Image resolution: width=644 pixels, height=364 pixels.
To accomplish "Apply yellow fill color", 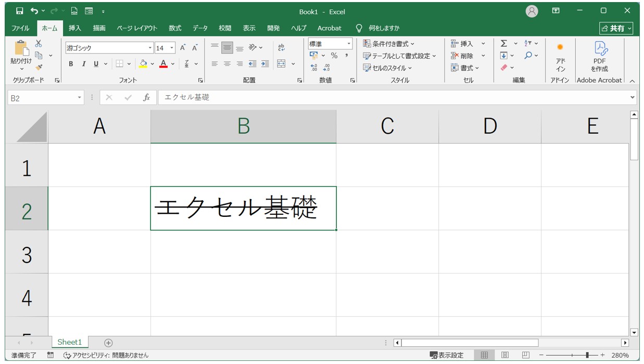I will tap(144, 64).
